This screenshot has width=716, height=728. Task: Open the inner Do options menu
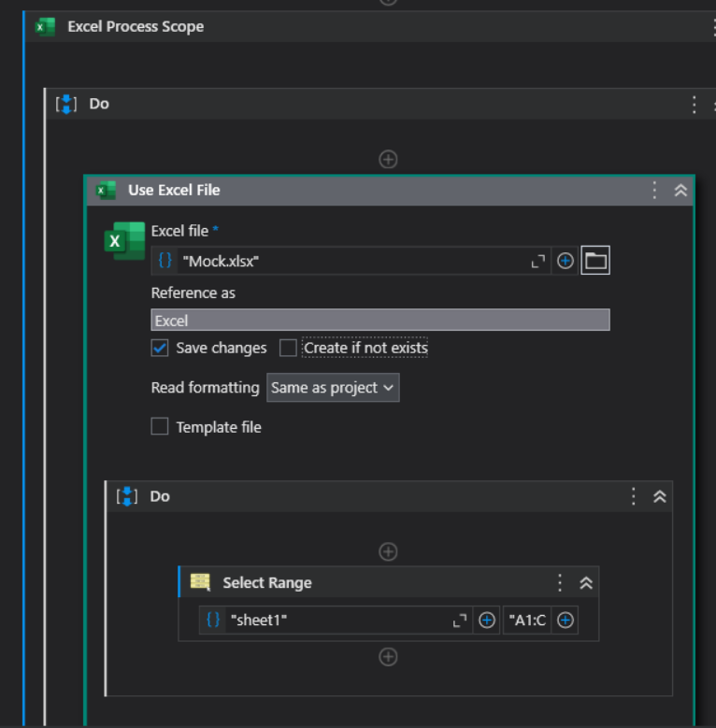pos(633,496)
